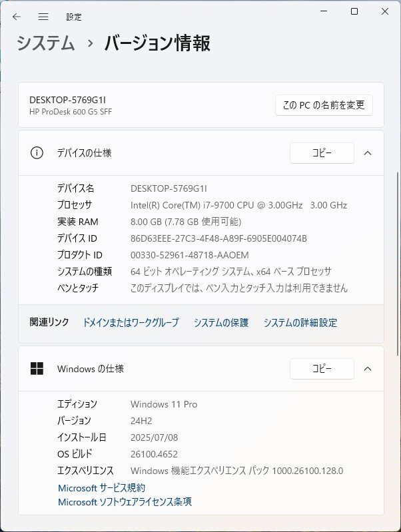401x532 pixels.
Task: Open Microsoft ソフトウェアライセンス条項 link
Action: [125, 502]
